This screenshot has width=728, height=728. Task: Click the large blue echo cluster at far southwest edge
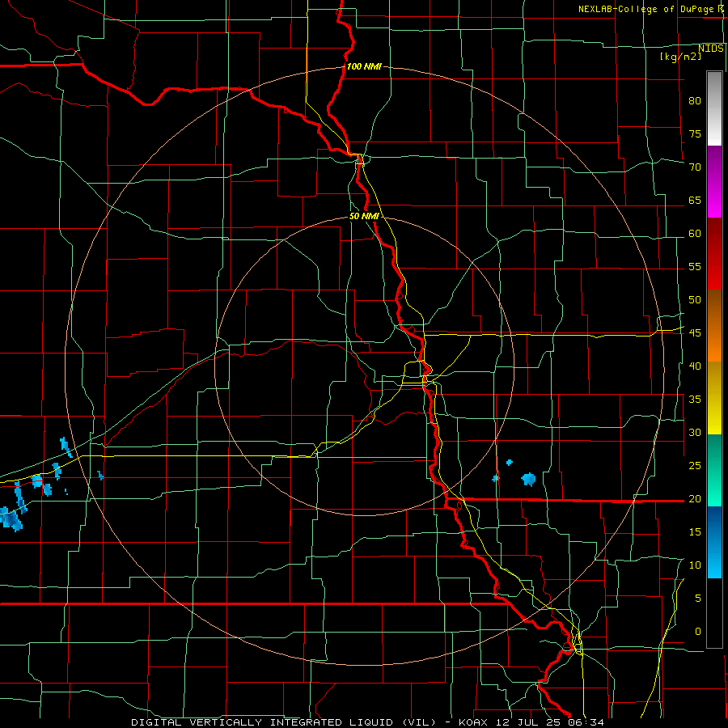(x=11, y=519)
